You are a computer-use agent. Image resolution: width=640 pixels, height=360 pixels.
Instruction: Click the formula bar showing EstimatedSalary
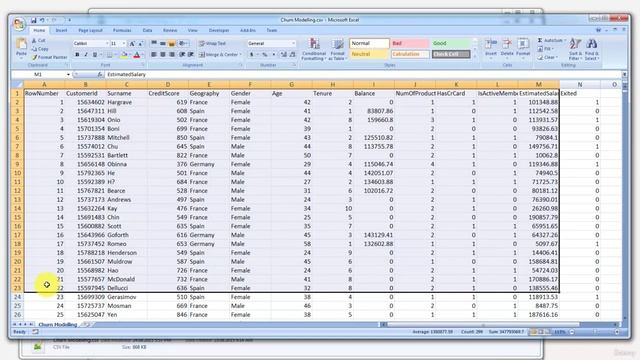(363, 74)
